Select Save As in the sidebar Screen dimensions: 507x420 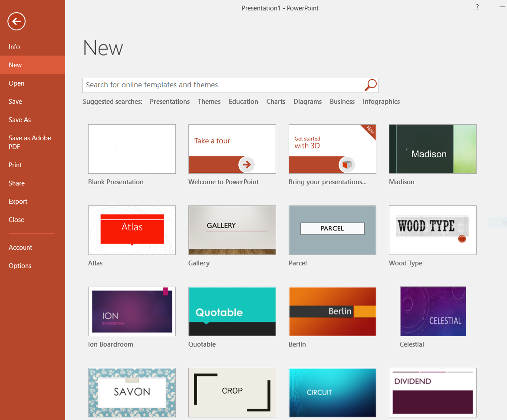coord(20,120)
